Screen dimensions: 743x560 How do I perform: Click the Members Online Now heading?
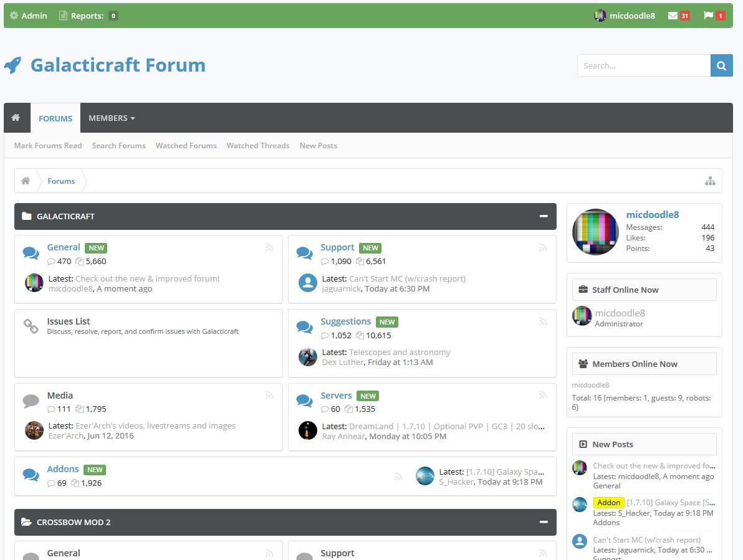(x=635, y=364)
